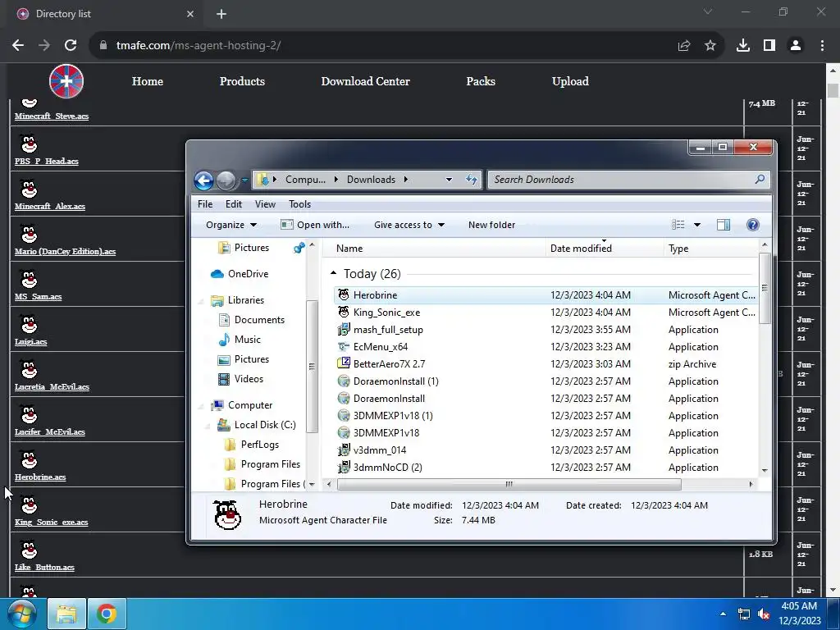
Task: Expand the Give access to dropdown
Action: [x=409, y=225]
